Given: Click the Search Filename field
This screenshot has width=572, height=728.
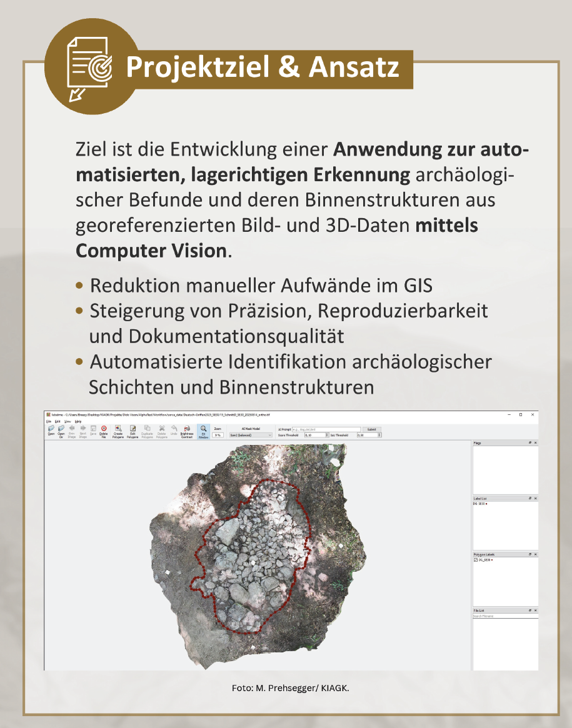Looking at the screenshot, I should 505,616.
